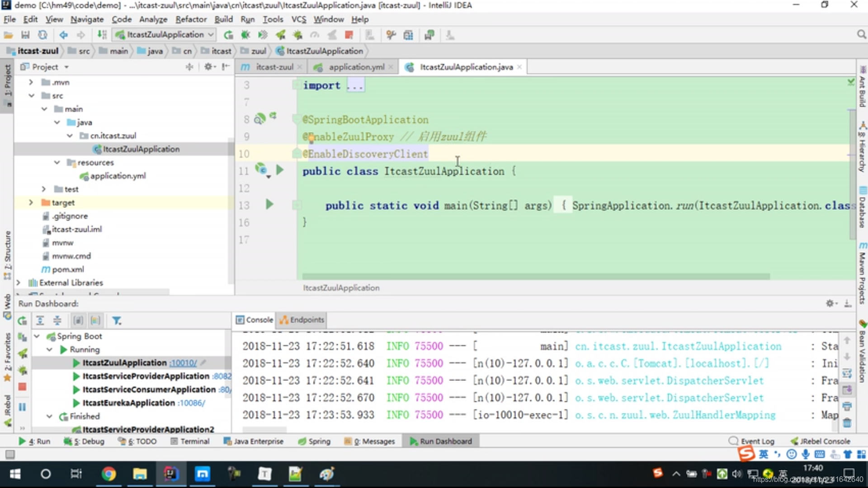Select the Console tab
The image size is (868, 488).
(x=255, y=320)
